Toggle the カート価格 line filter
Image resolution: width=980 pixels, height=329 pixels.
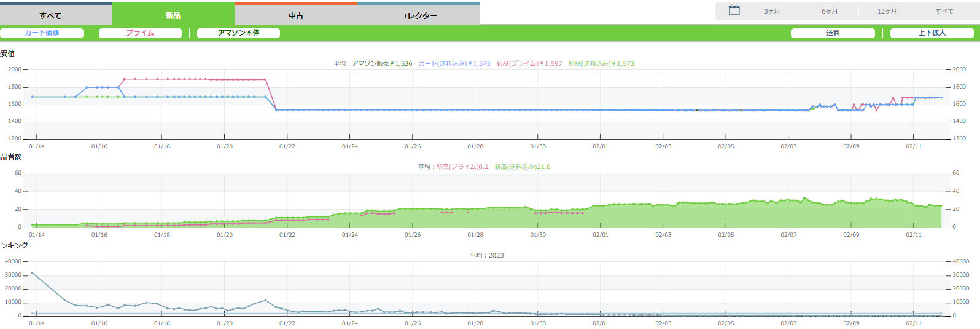42,33
